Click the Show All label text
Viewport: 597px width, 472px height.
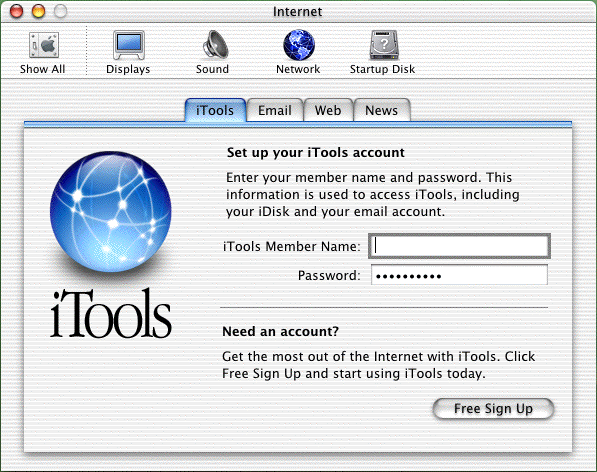tap(43, 69)
